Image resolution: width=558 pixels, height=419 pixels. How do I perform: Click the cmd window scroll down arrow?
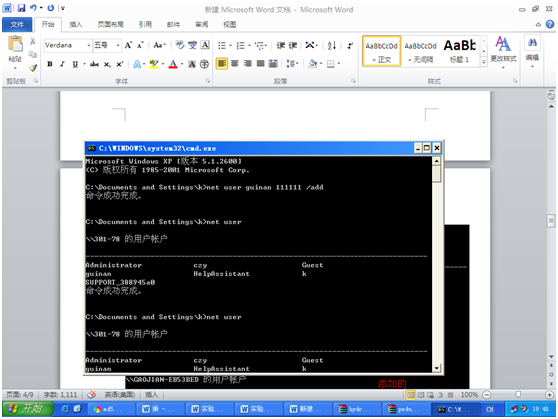click(437, 368)
